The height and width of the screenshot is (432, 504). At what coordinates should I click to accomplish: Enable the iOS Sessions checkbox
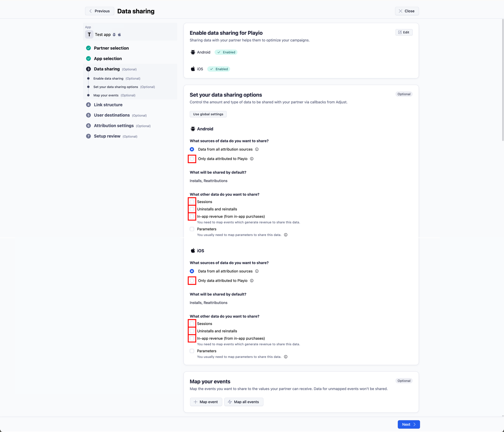[x=192, y=324]
